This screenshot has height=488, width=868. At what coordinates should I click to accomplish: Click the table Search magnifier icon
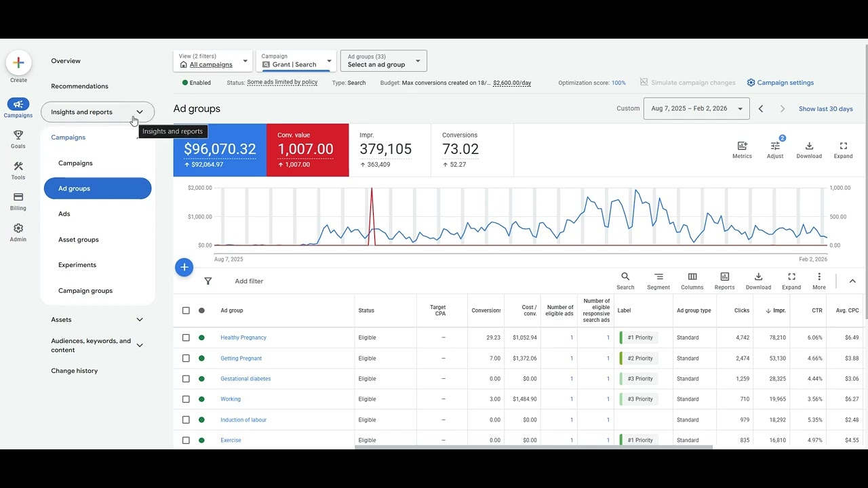(x=625, y=277)
